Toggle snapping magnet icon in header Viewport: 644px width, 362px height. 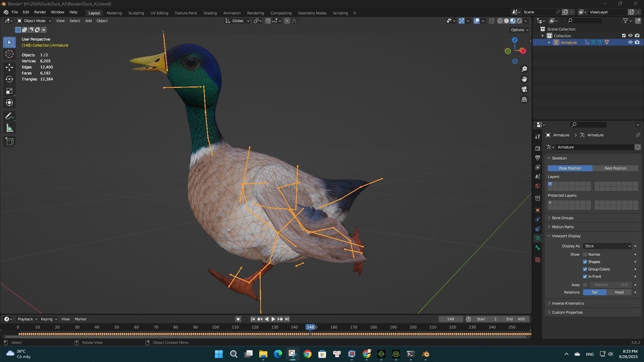coord(268,21)
